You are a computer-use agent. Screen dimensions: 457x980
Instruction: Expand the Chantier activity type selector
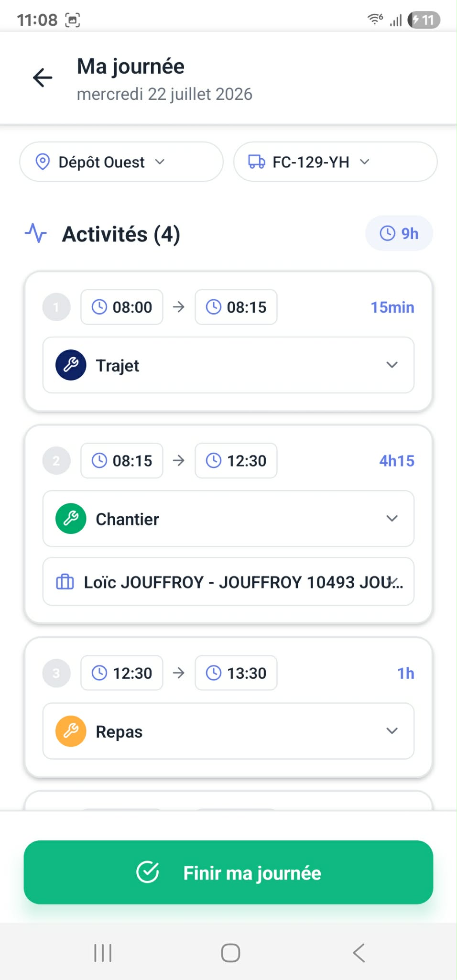(x=228, y=519)
